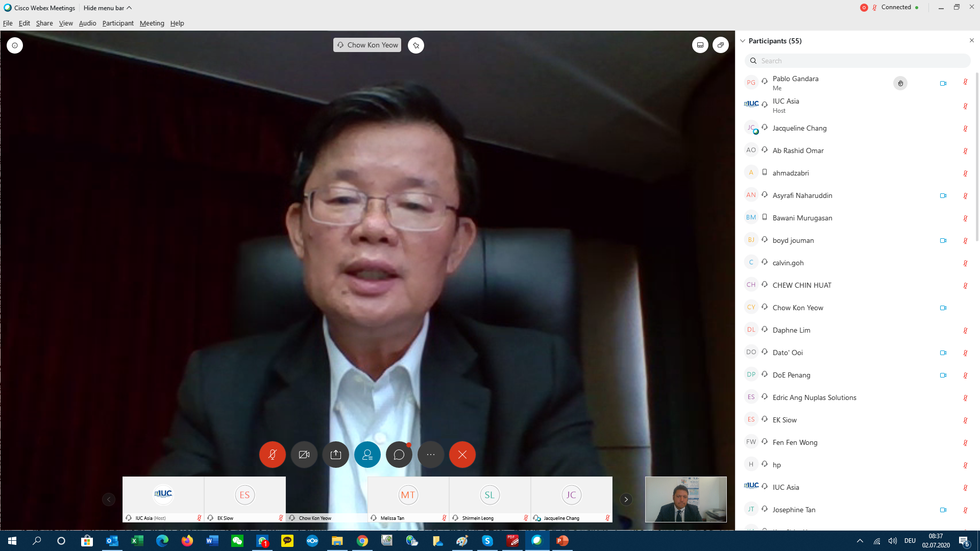Open the chat panel
Viewport: 980px width, 551px height.
point(399,455)
